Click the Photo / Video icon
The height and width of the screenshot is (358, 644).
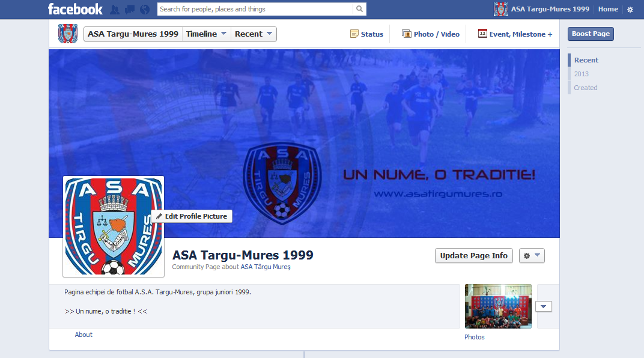406,34
